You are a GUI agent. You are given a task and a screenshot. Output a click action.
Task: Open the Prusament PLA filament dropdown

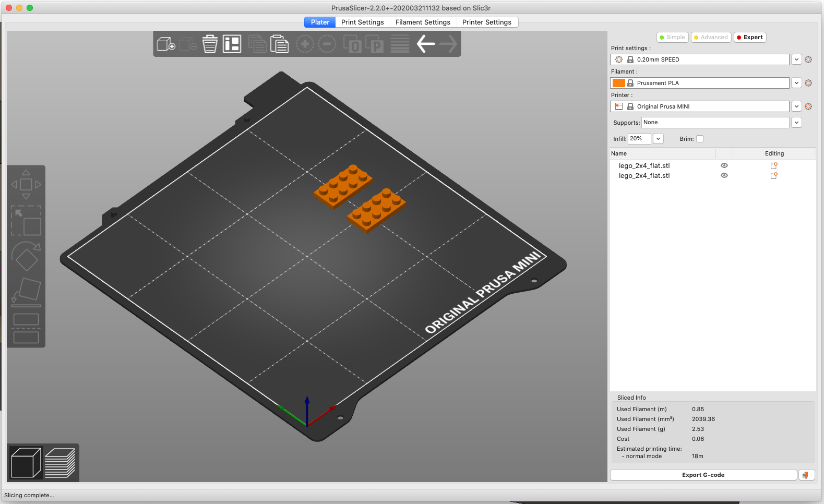pyautogui.click(x=796, y=83)
